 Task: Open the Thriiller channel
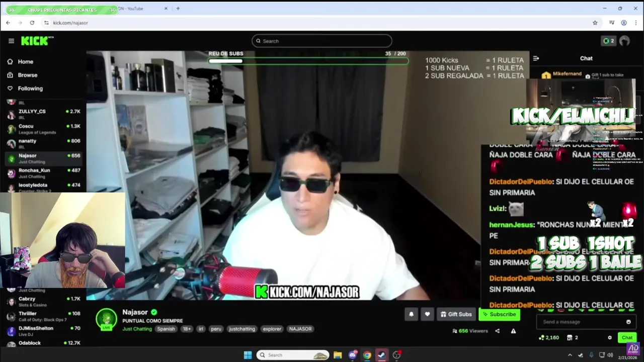coord(43,316)
